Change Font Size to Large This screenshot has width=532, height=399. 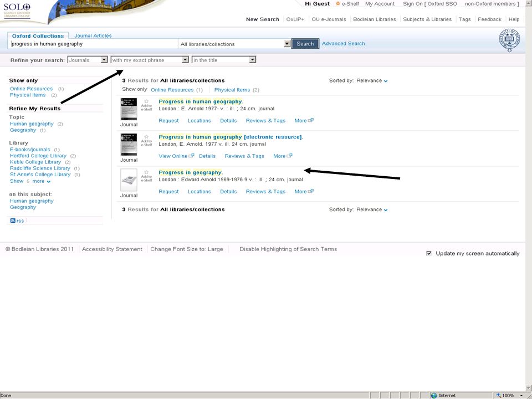tap(187, 249)
